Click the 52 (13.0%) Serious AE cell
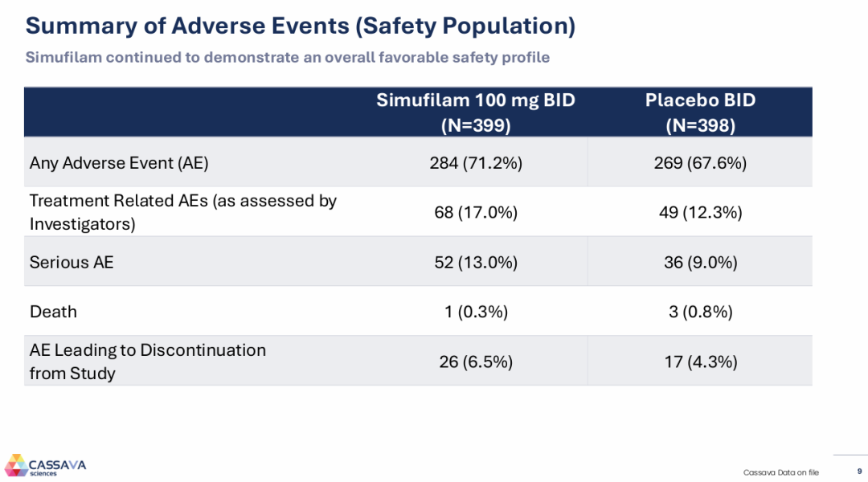Viewport: 868px width, 482px height. click(476, 263)
